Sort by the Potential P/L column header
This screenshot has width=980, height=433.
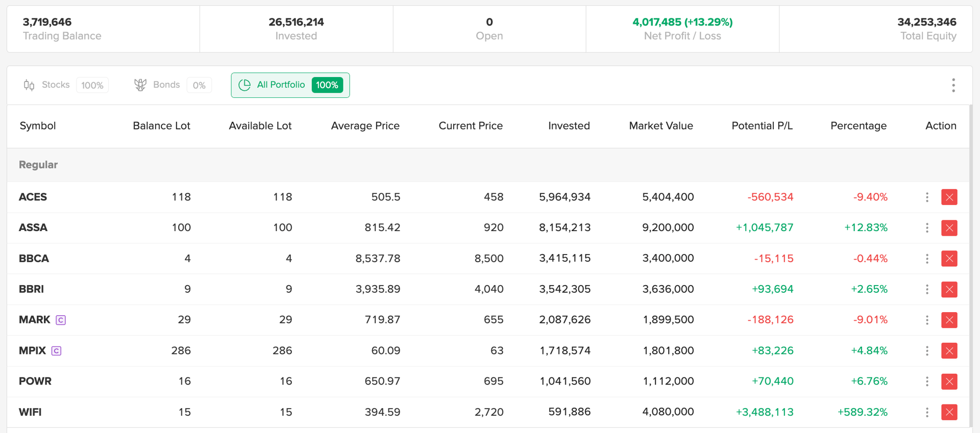(x=762, y=126)
